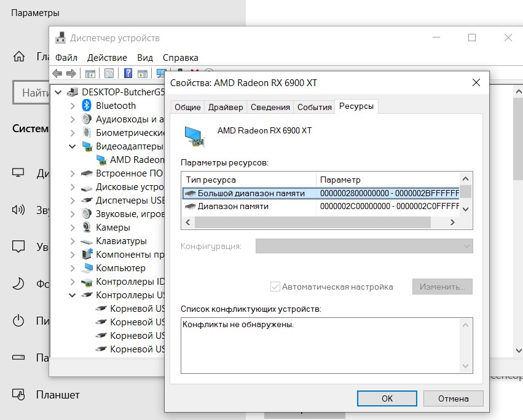523x420 pixels.
Task: Click the Forward arrow in Device Manager toolbar
Action: (x=71, y=73)
